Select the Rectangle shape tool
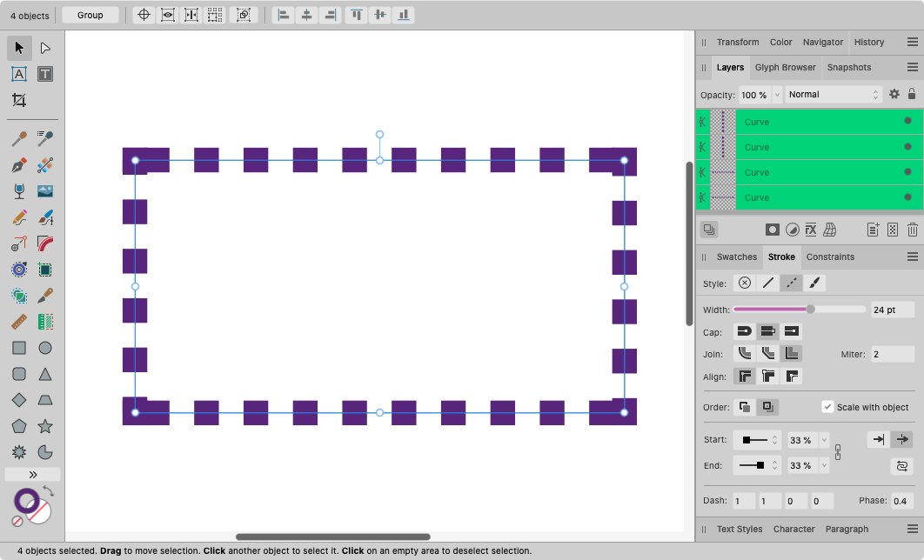924x560 pixels. tap(18, 348)
